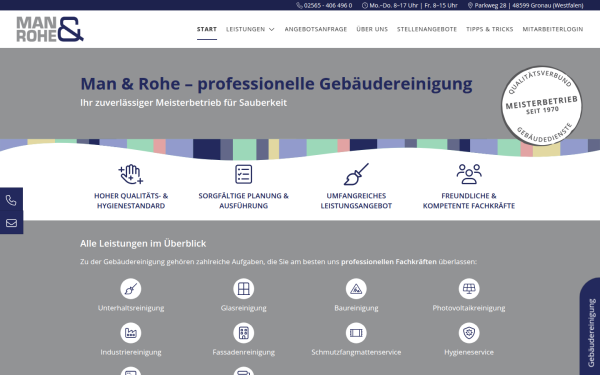
Task: Click the hand icon above Hygienestandard
Action: (x=131, y=174)
